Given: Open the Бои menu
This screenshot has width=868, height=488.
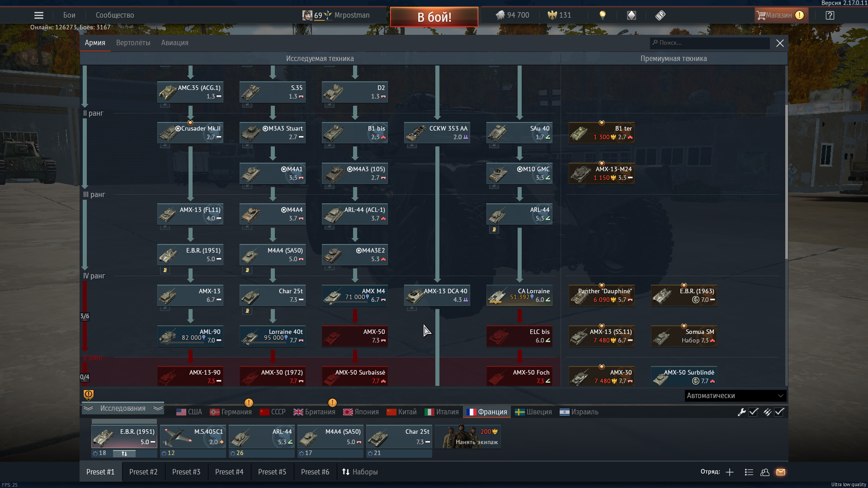Looking at the screenshot, I should 69,15.
